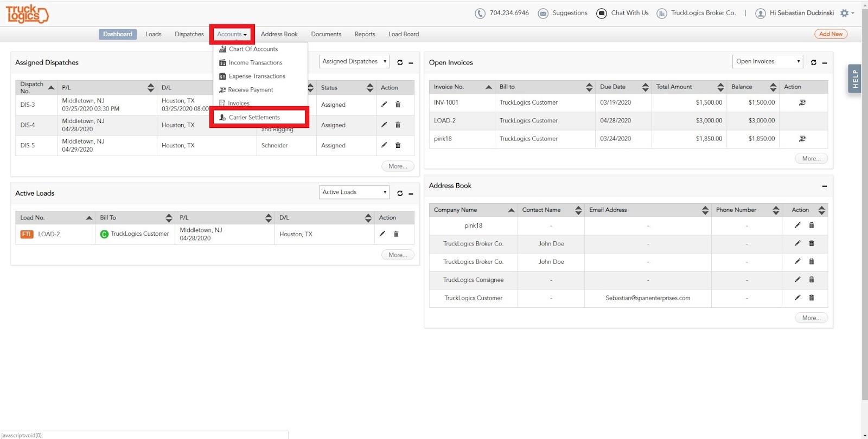Open the Chat With Us bubble icon

tap(602, 14)
